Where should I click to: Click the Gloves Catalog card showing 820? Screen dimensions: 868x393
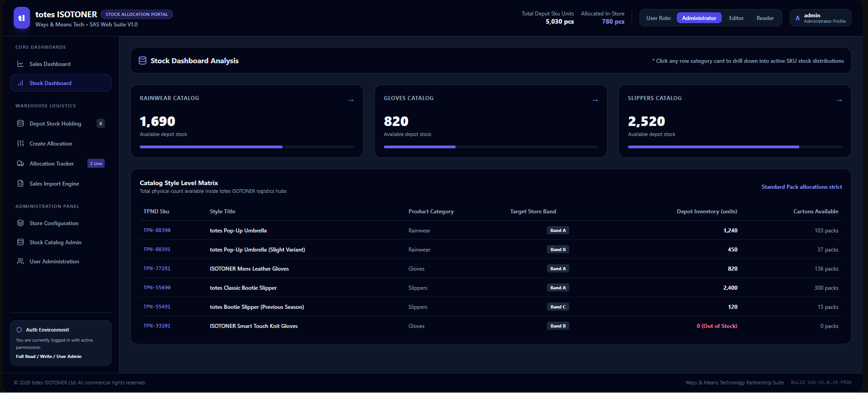point(491,121)
